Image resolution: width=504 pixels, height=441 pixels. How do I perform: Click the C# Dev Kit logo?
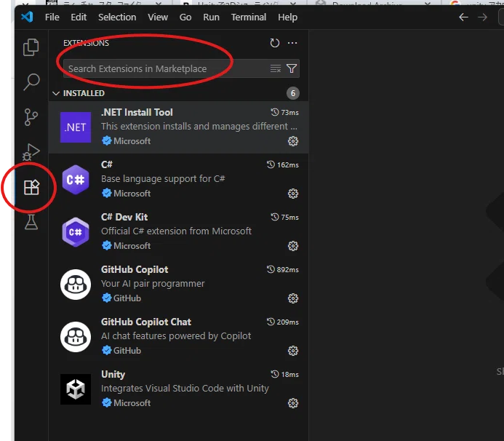(76, 232)
